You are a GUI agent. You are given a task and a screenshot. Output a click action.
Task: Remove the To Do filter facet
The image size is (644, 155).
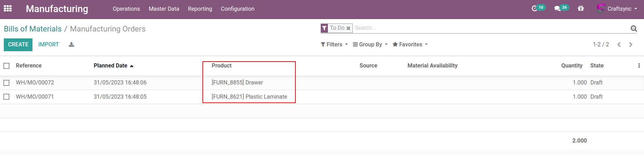pos(349,28)
